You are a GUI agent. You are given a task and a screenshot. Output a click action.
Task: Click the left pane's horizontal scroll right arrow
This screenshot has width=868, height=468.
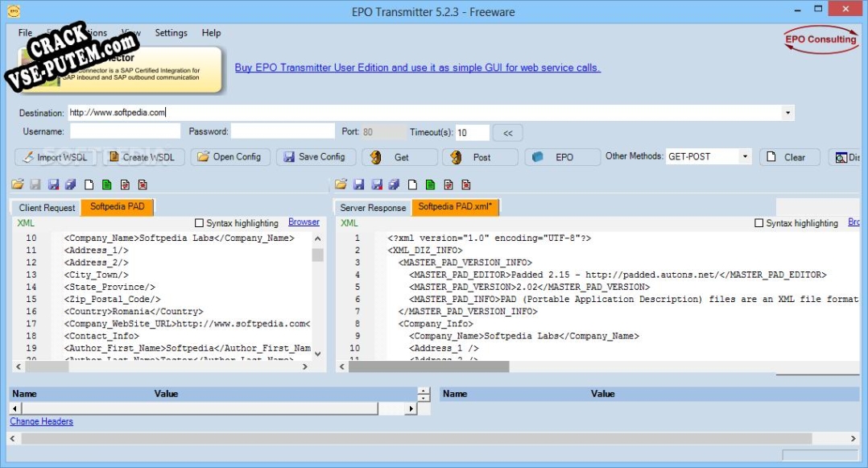pyautogui.click(x=304, y=367)
